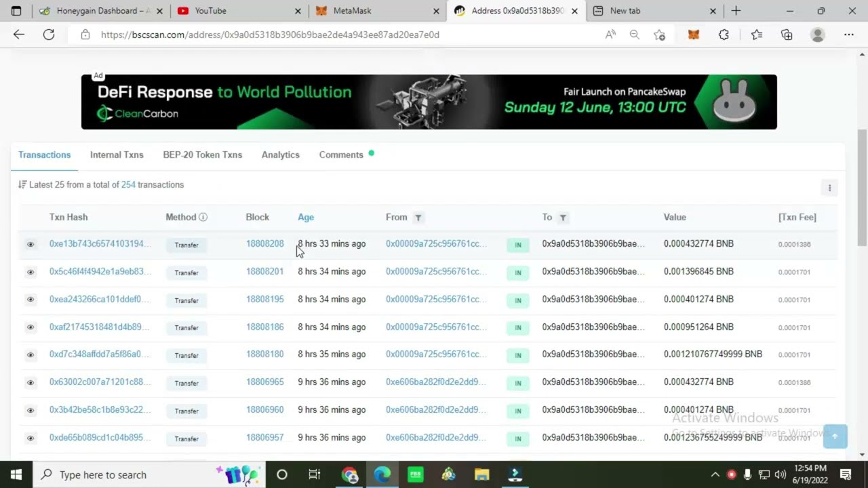Open the Favorites star-list icon

[x=757, y=35]
